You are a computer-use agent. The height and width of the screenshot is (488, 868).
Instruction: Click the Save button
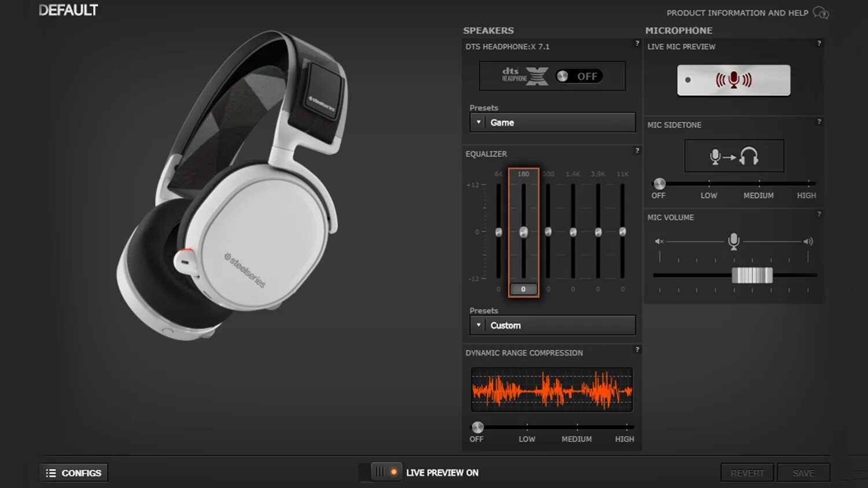click(804, 473)
